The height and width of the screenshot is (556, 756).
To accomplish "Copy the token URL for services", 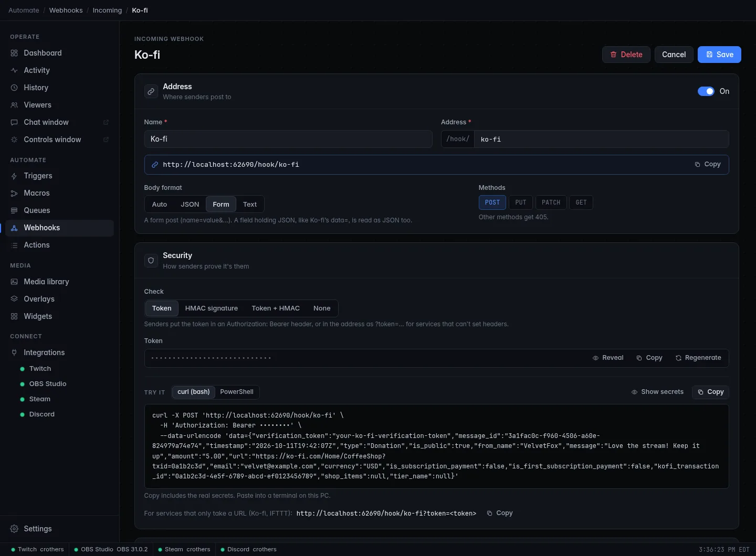I will [x=499, y=513].
